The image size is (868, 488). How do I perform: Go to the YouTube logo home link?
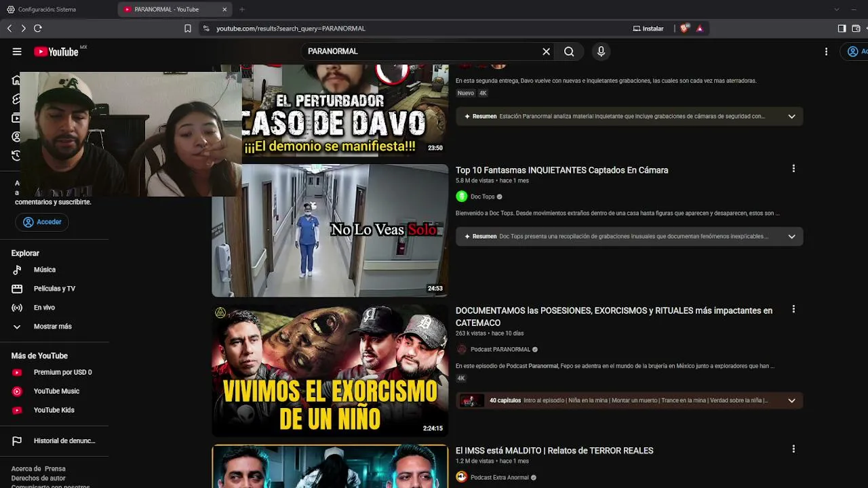point(56,52)
